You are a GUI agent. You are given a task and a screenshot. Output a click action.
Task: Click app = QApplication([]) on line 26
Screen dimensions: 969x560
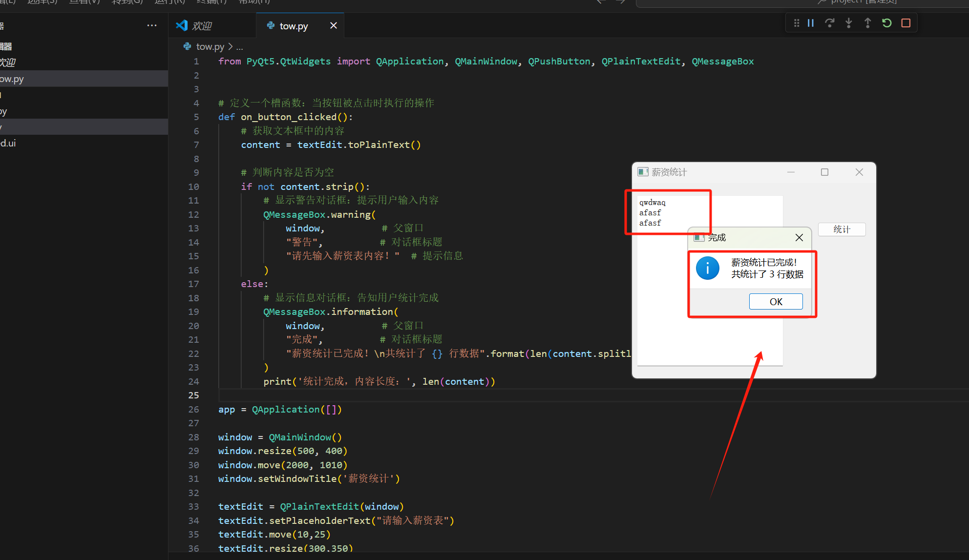pyautogui.click(x=280, y=409)
